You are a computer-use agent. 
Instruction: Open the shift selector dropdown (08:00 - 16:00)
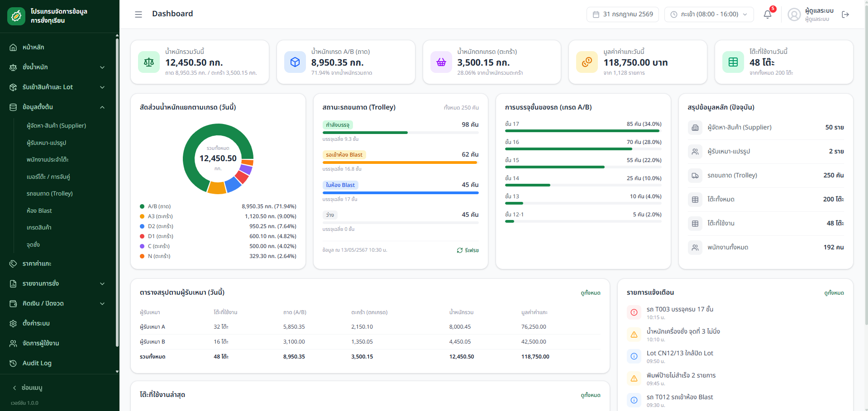[709, 14]
